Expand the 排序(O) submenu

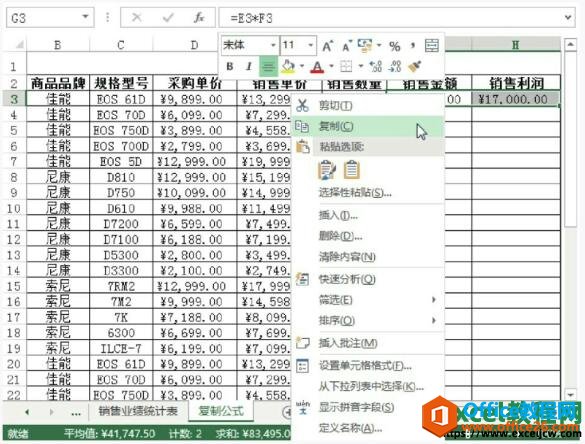click(x=434, y=320)
